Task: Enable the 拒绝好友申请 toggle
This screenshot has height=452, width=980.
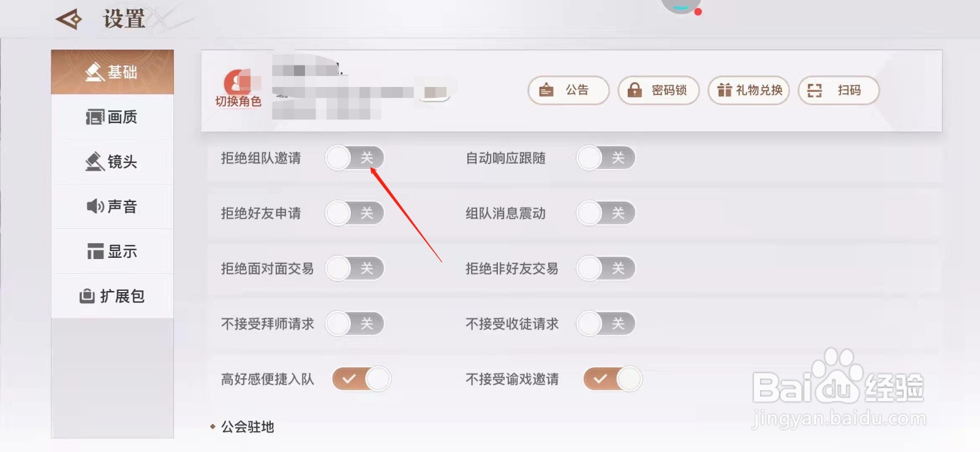Action: (355, 213)
